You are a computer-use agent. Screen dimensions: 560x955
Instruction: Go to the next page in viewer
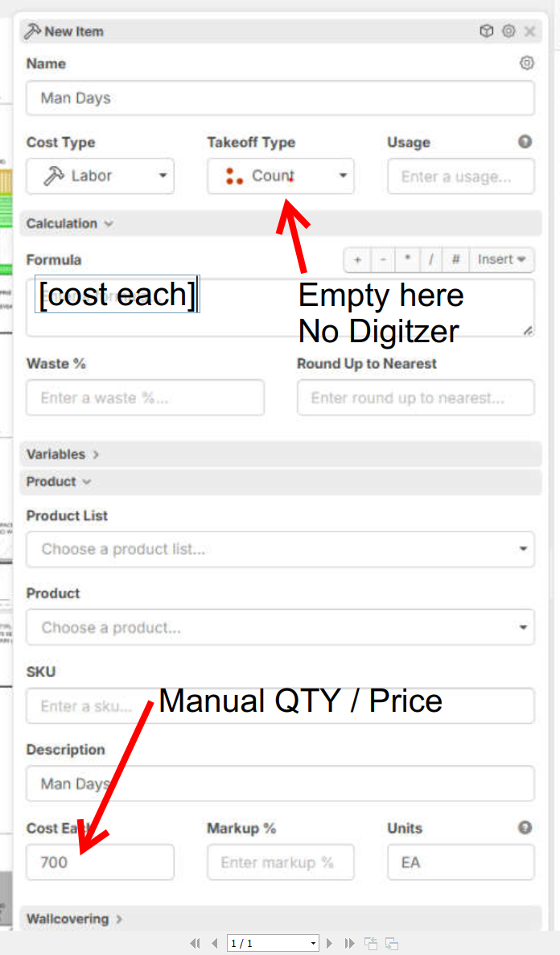point(329,943)
